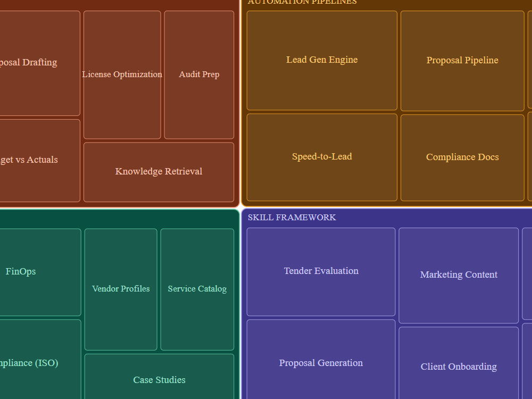Screen dimensions: 532x399
Task: Open the Compliance Docs tile
Action: (462, 157)
